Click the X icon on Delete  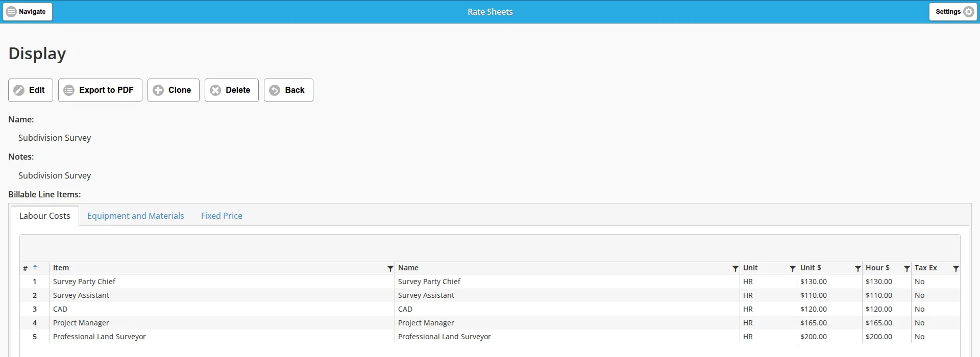click(215, 90)
